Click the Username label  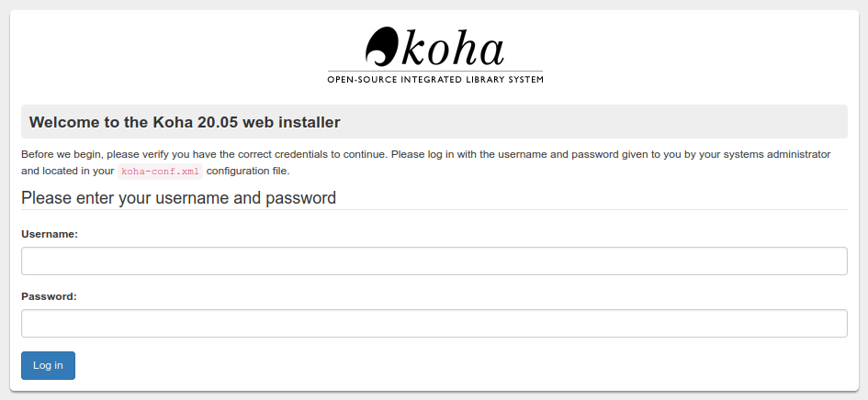50,234
